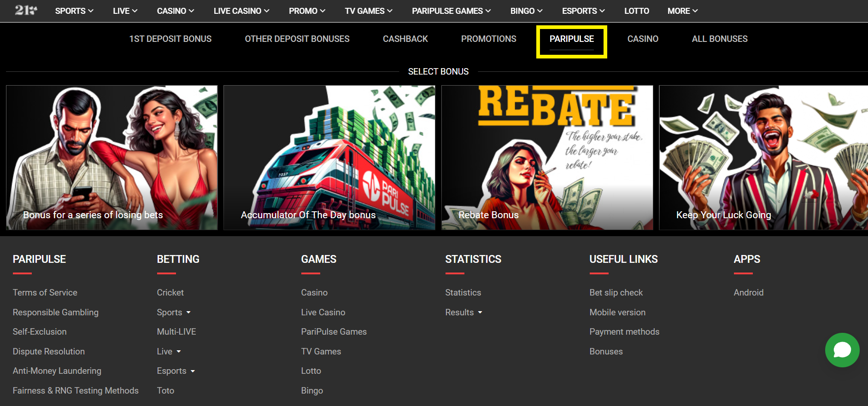Open the Bonuses footer link
Image resolution: width=868 pixels, height=406 pixels.
[606, 352]
